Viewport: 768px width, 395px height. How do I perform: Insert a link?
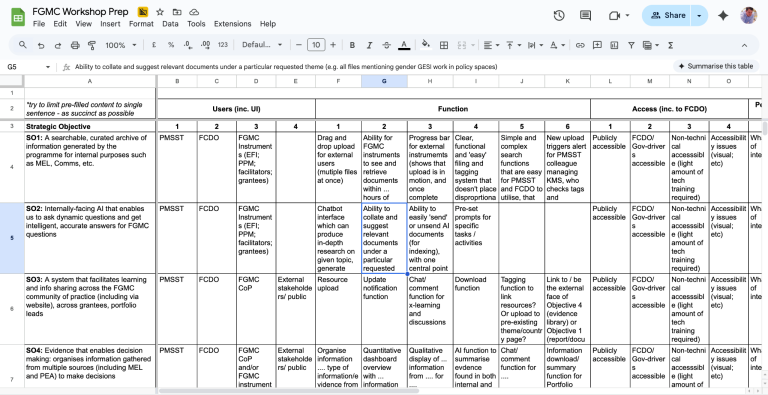tap(580, 45)
